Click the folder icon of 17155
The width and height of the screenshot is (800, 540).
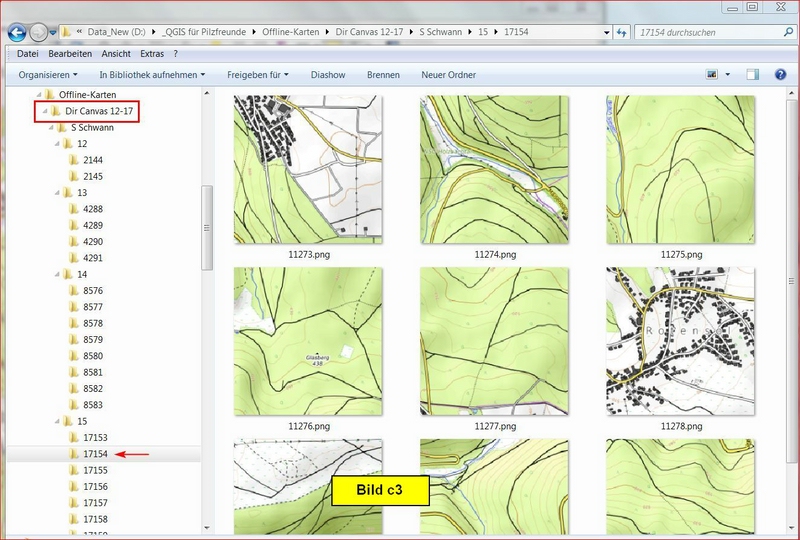[x=74, y=470]
